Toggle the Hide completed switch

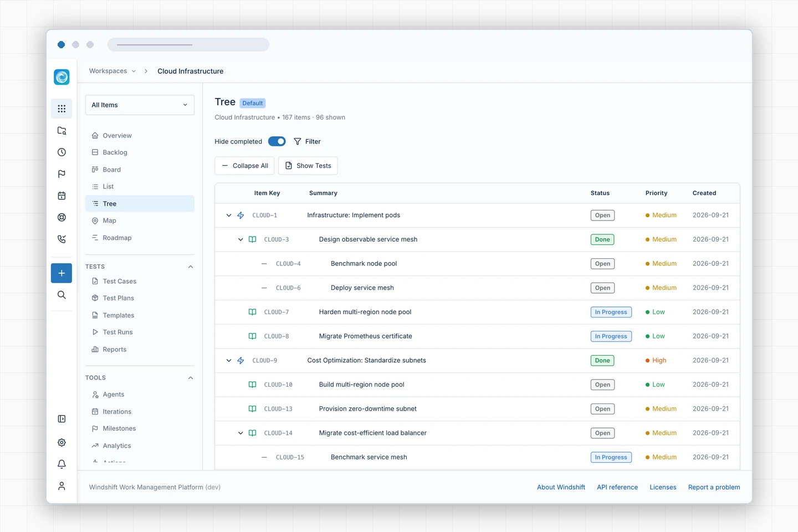pyautogui.click(x=277, y=141)
